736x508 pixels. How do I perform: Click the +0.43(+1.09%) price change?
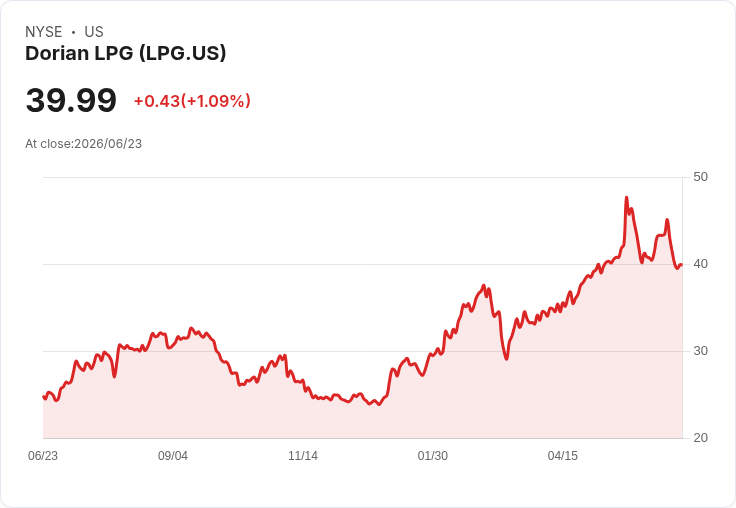(x=192, y=101)
